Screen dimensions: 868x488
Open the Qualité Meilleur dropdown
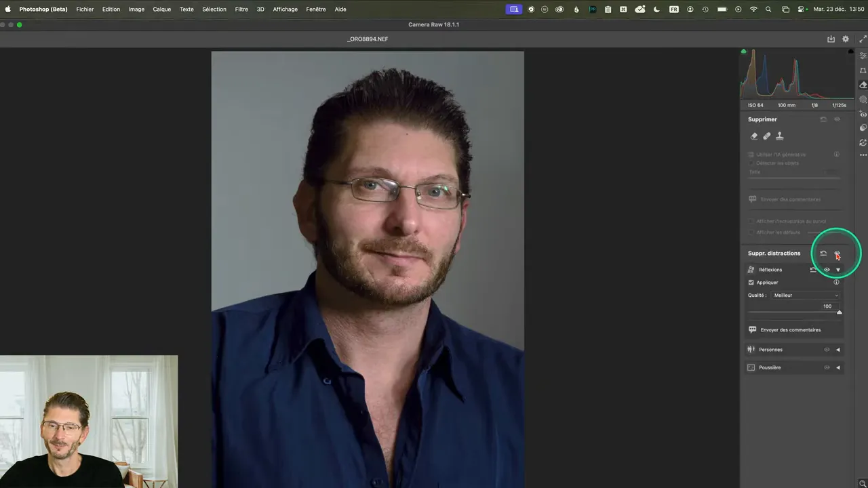click(x=806, y=295)
